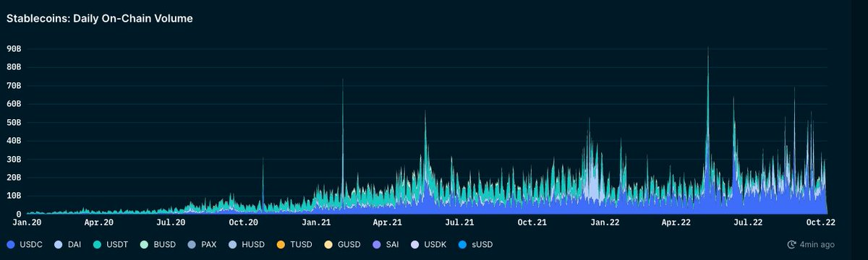Click the 60B y-axis label
Viewport: 868px width, 260px height.
click(13, 104)
